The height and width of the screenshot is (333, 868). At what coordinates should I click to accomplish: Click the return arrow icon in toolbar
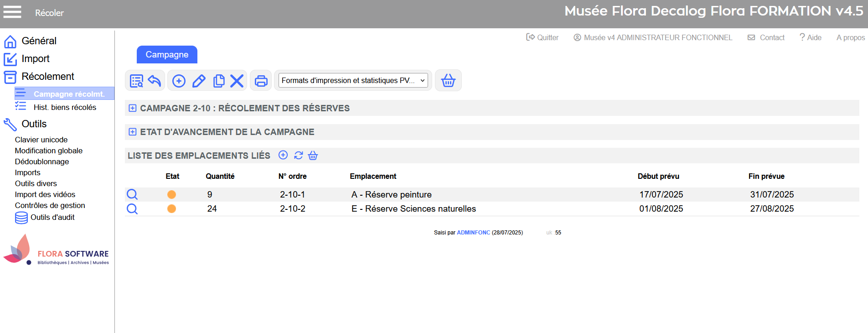tap(155, 81)
